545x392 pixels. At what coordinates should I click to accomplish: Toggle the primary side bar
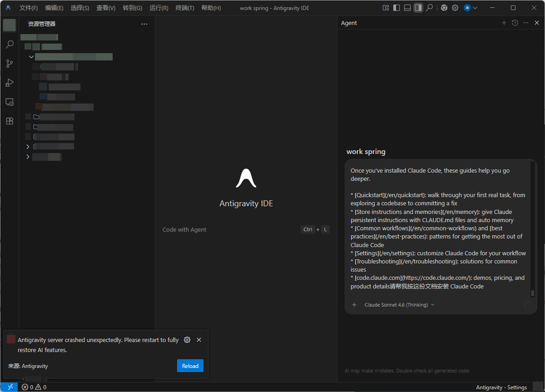coord(396,8)
